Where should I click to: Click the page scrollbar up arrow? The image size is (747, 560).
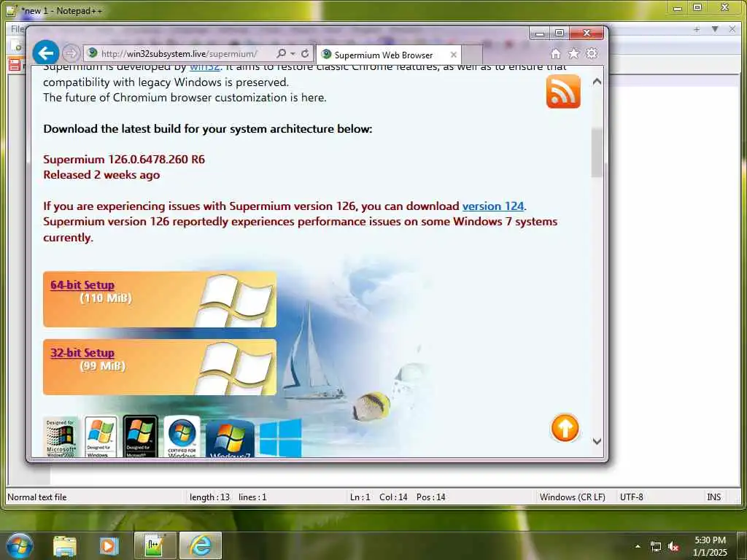(597, 82)
